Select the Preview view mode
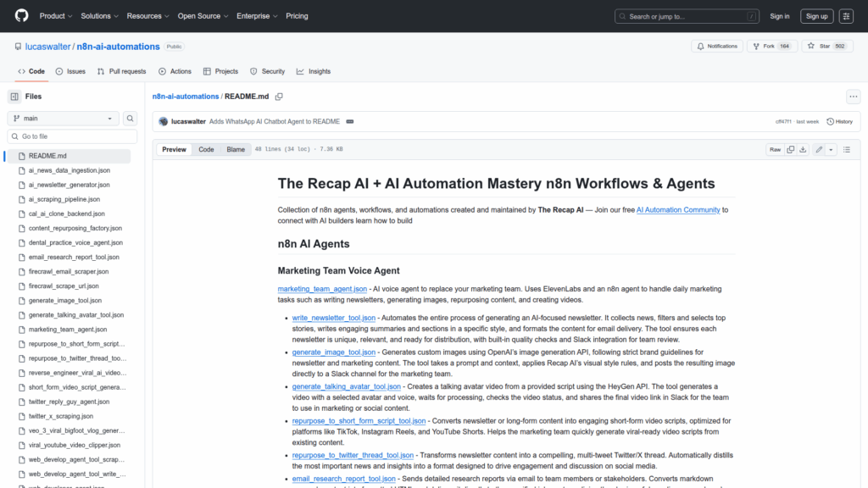This screenshot has height=488, width=868. [174, 150]
